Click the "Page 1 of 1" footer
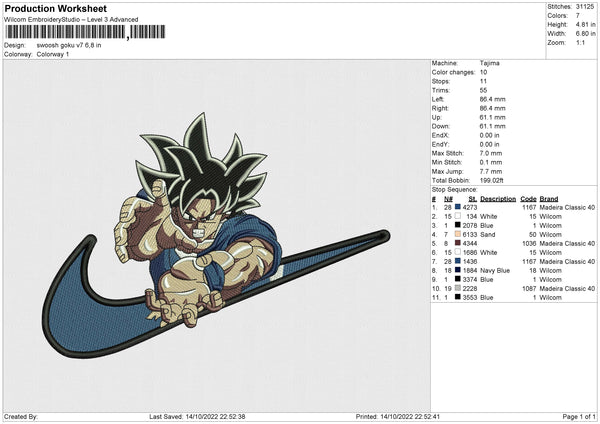Viewport: 600px width, 424px height. coord(579,416)
